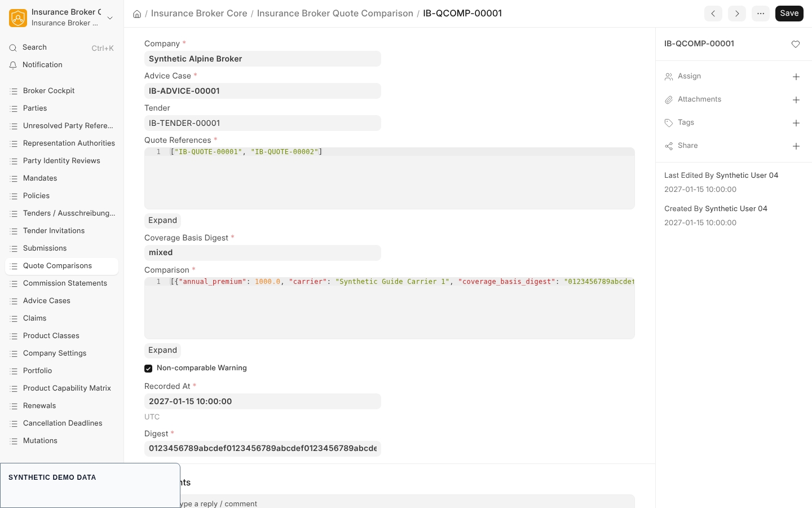Click the Recorded At datetime field
This screenshot has height=508, width=812.
click(x=263, y=401)
